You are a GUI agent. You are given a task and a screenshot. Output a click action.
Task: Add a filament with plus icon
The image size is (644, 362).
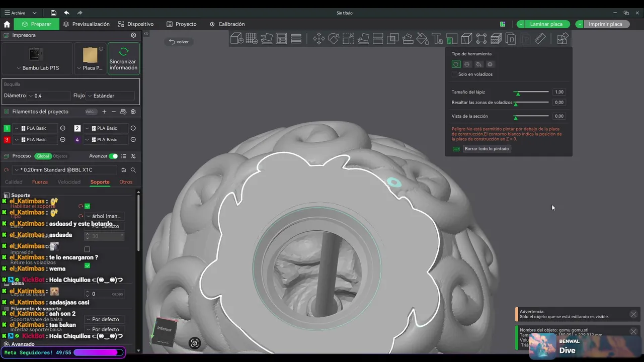click(x=104, y=112)
